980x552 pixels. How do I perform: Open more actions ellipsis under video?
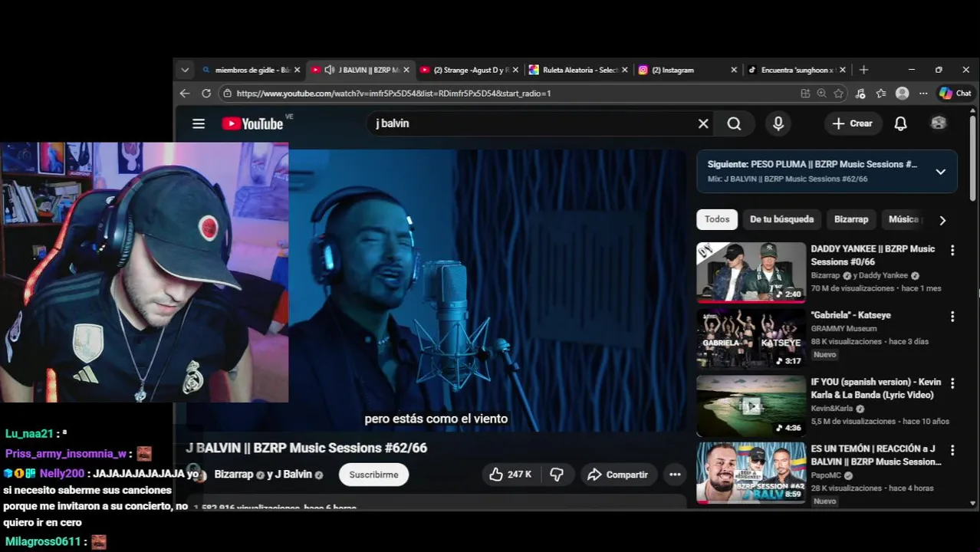coord(675,475)
